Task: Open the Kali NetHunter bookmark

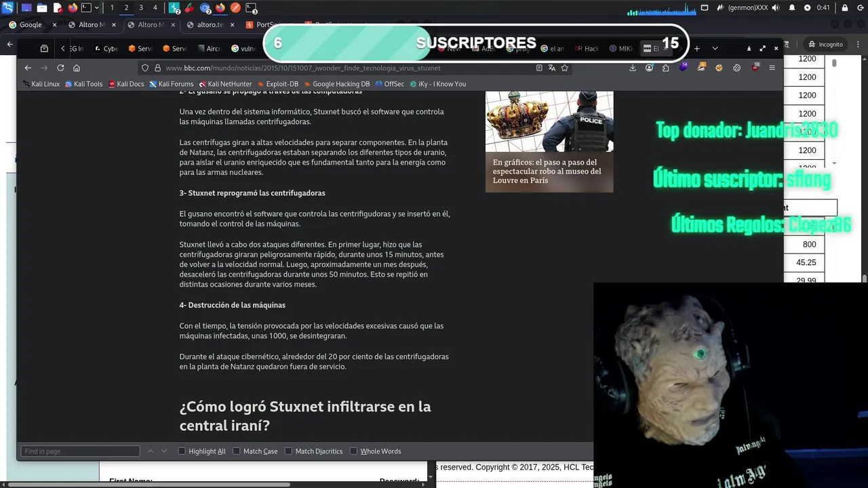Action: [224, 84]
